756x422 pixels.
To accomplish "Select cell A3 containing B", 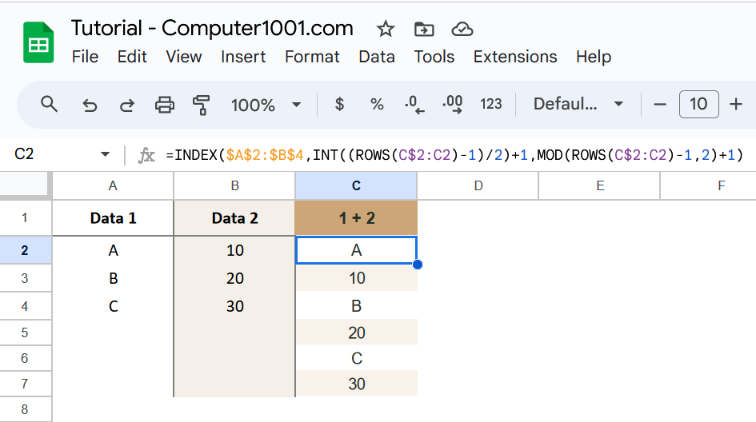I will point(113,278).
